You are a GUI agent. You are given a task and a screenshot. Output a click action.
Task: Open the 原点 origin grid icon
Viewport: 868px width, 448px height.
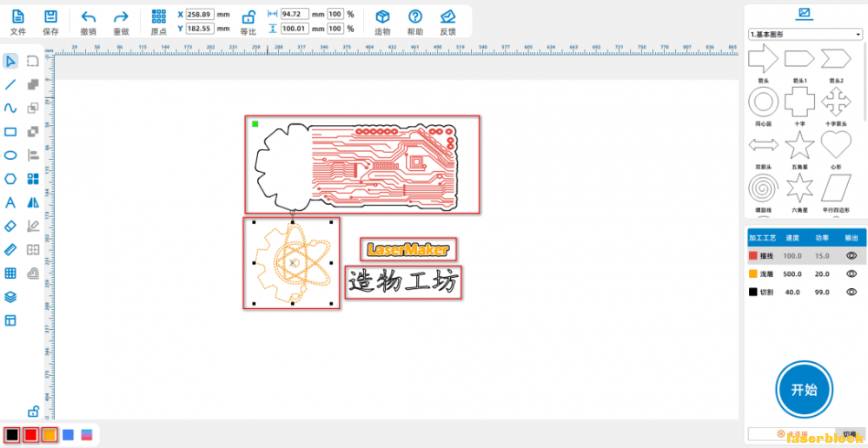(159, 16)
